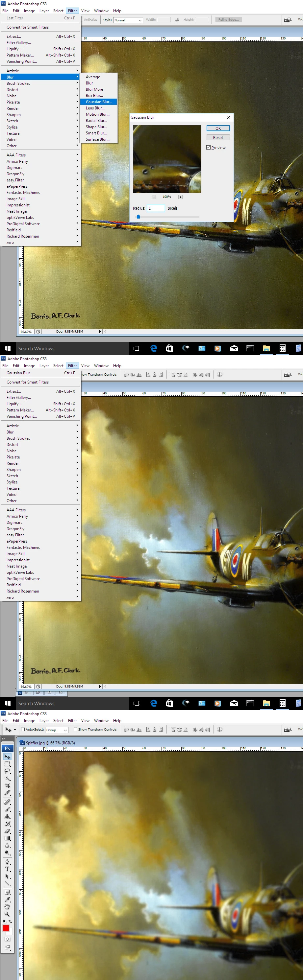The width and height of the screenshot is (303, 980).
Task: Close the Gaussian Blur dialog
Action: click(x=228, y=117)
